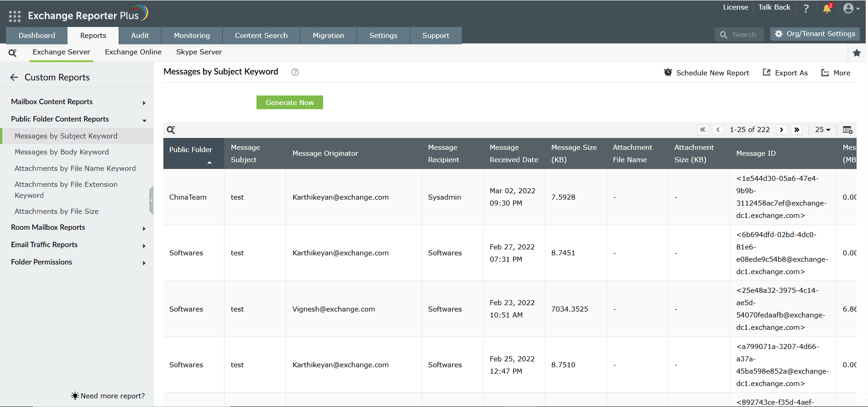This screenshot has height=407, width=868.
Task: Select the Reports tab
Action: click(x=93, y=36)
